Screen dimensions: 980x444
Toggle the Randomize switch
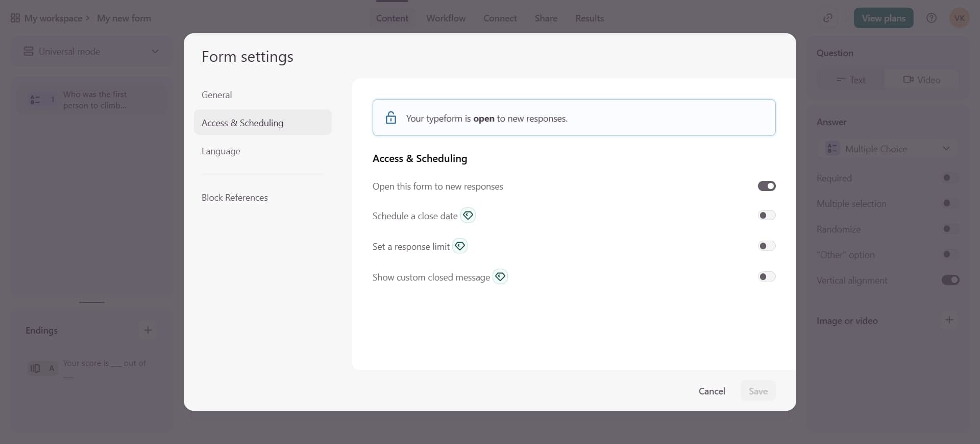click(x=950, y=229)
